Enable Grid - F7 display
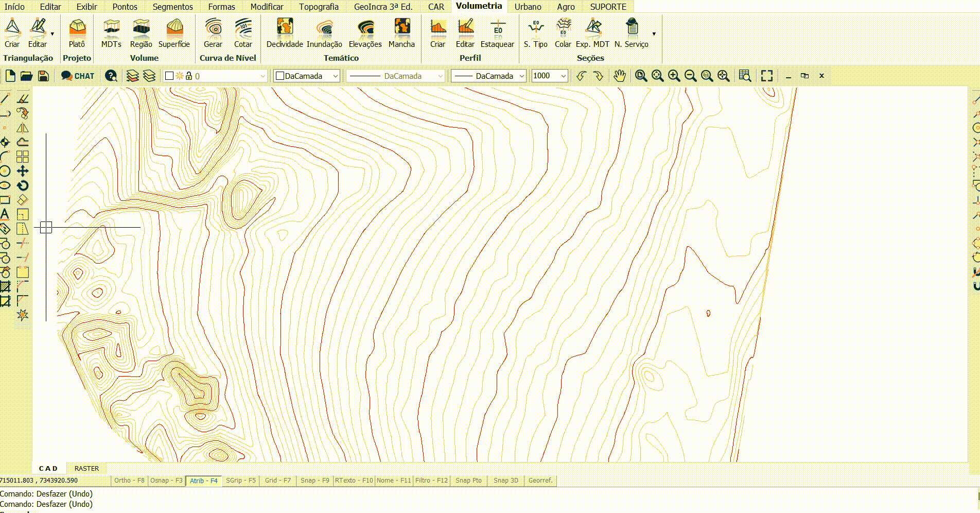The image size is (980, 513). pyautogui.click(x=277, y=481)
